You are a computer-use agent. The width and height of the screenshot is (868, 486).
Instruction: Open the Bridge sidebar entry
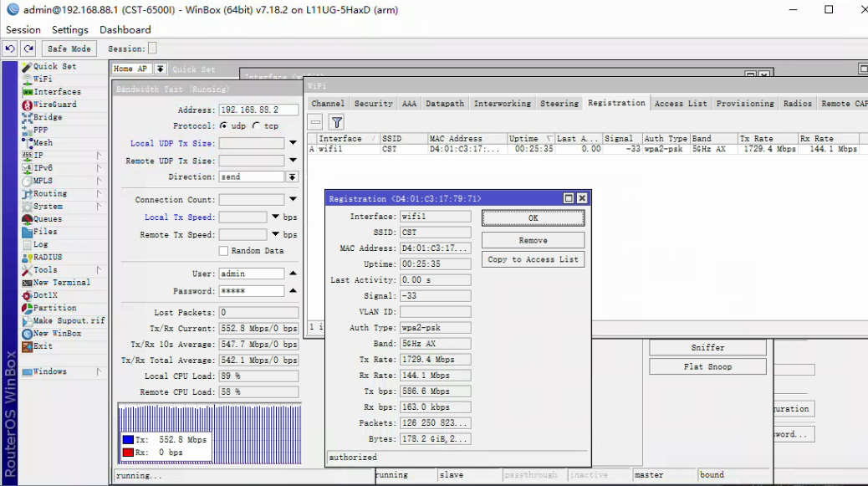47,117
